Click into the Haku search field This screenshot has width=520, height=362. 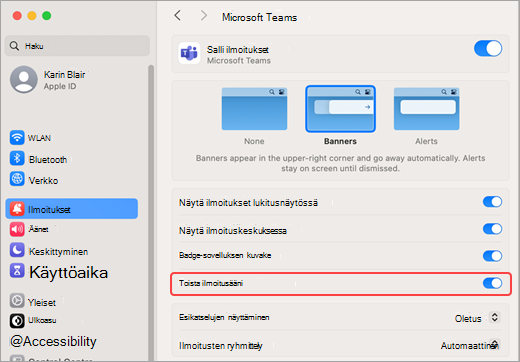77,46
